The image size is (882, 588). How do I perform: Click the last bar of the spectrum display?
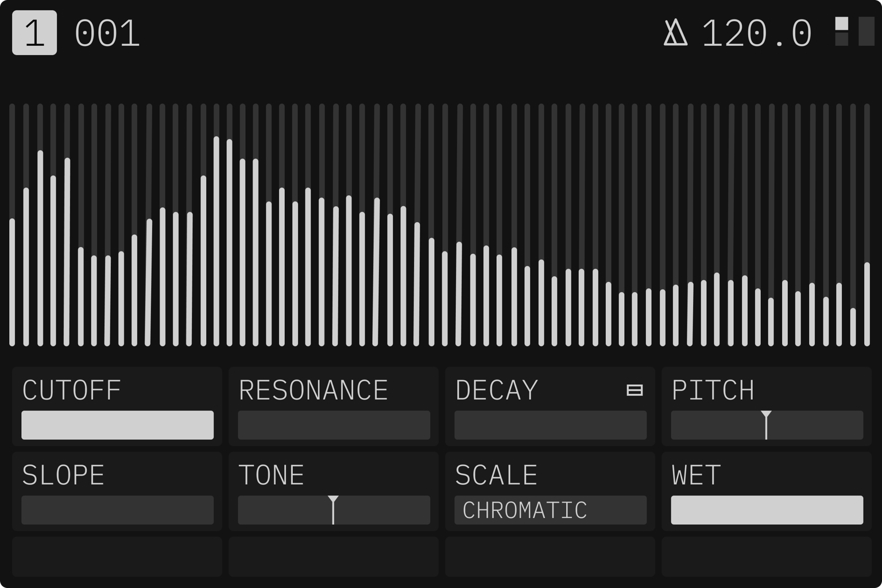(x=867, y=304)
